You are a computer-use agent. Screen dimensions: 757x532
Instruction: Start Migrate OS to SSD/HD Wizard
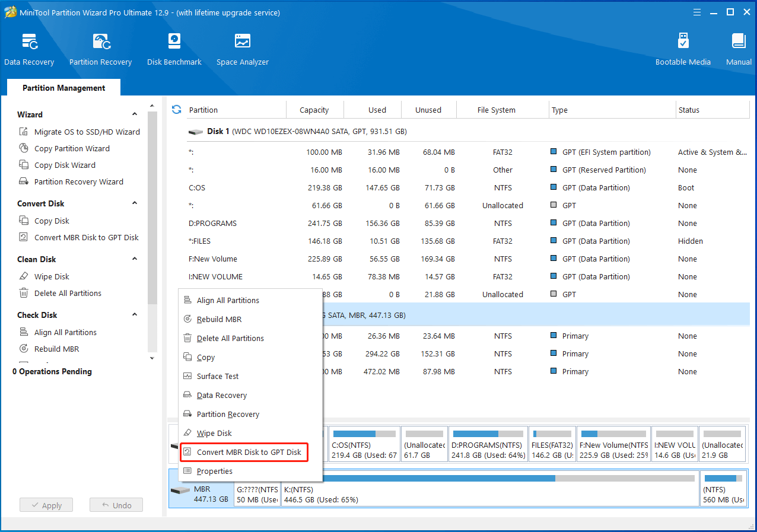point(84,132)
